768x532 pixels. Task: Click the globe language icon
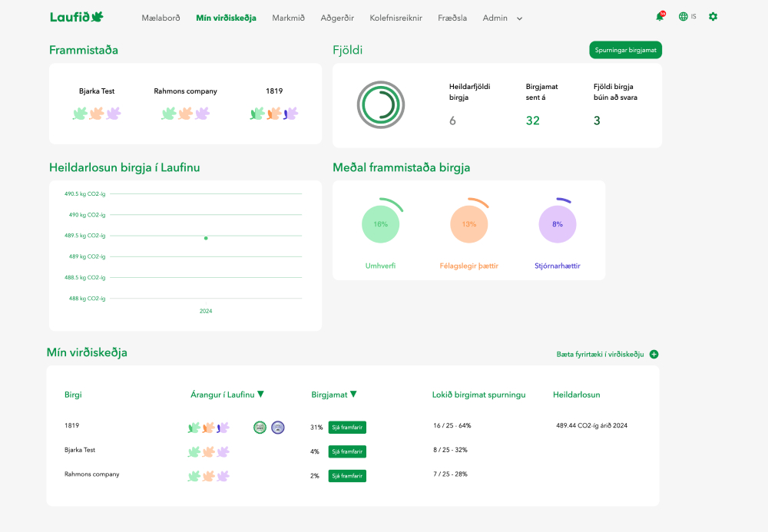pos(683,17)
